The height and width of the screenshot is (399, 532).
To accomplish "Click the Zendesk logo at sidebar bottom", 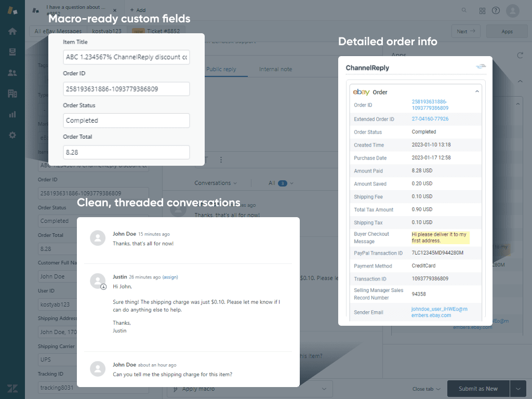I will [x=12, y=389].
